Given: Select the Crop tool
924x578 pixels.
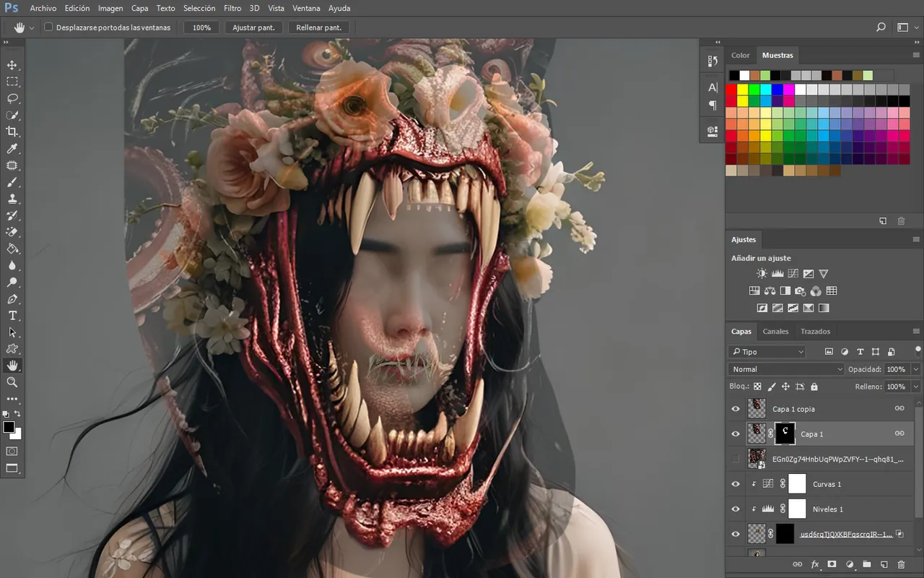Looking at the screenshot, I should coord(12,131).
